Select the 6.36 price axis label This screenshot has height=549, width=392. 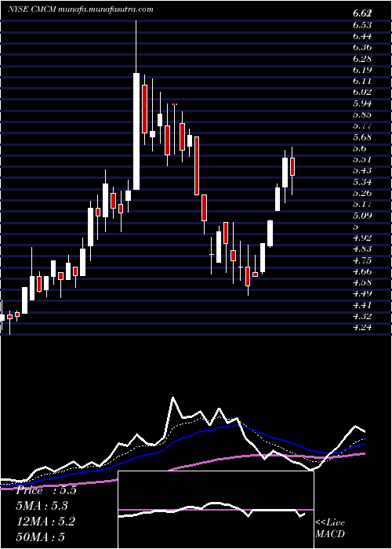coord(362,47)
